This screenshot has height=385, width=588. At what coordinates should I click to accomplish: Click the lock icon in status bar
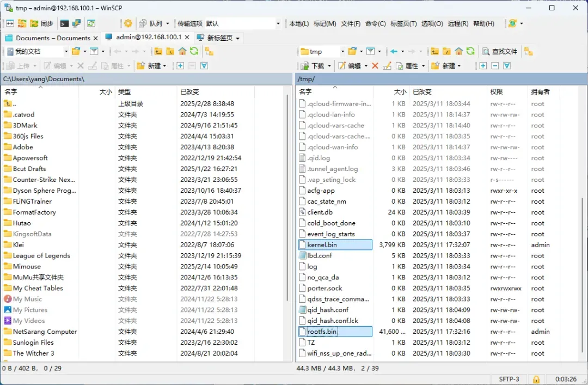(x=536, y=379)
